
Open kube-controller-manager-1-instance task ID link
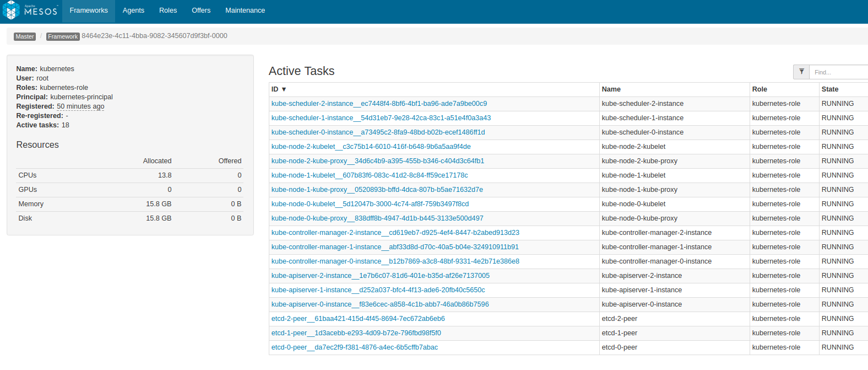pos(395,247)
